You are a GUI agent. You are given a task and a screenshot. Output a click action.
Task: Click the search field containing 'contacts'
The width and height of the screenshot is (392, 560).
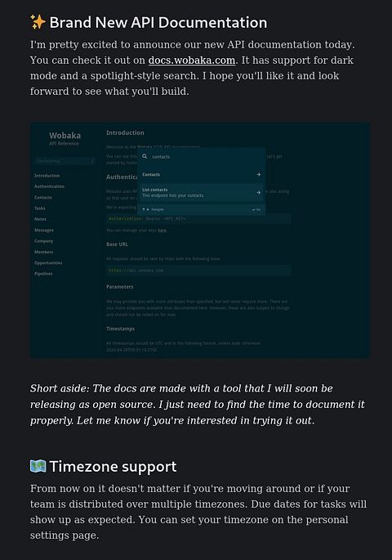click(x=201, y=156)
